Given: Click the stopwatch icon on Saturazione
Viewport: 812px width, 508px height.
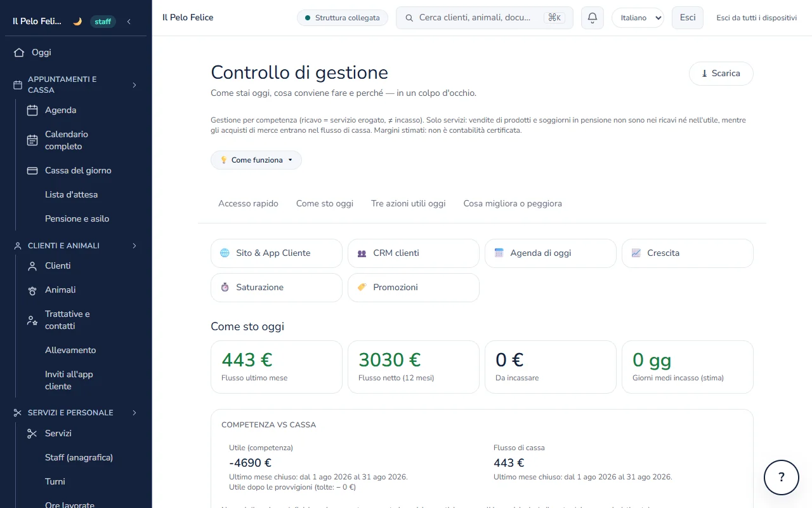Looking at the screenshot, I should 225,288.
